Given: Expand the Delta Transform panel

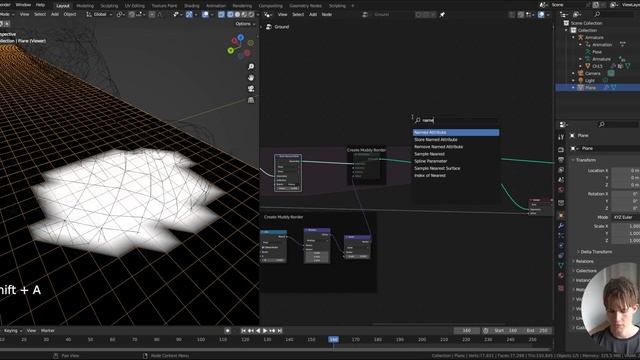Looking at the screenshot, I should coord(594,252).
